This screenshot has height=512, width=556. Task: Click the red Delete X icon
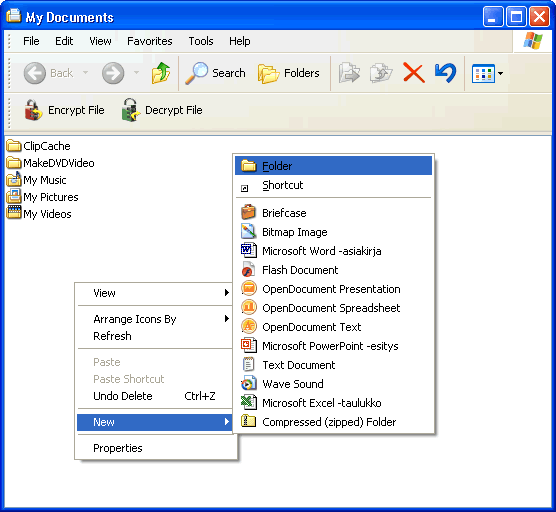[x=414, y=73]
